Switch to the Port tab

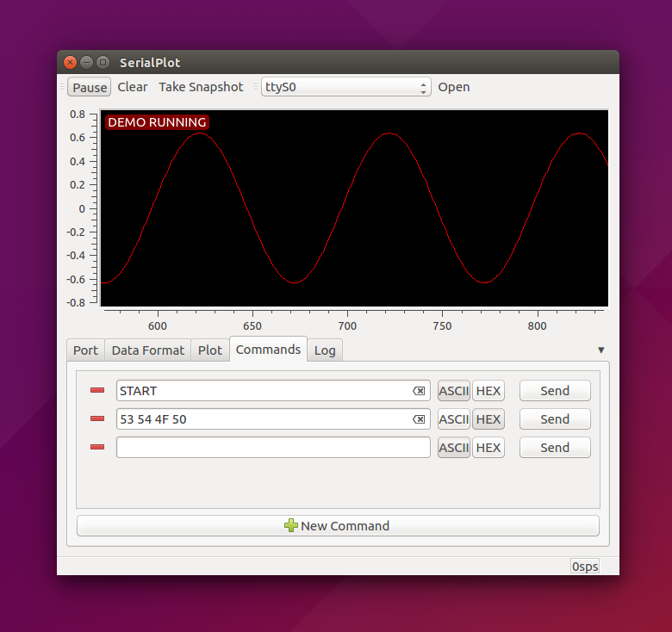(85, 350)
